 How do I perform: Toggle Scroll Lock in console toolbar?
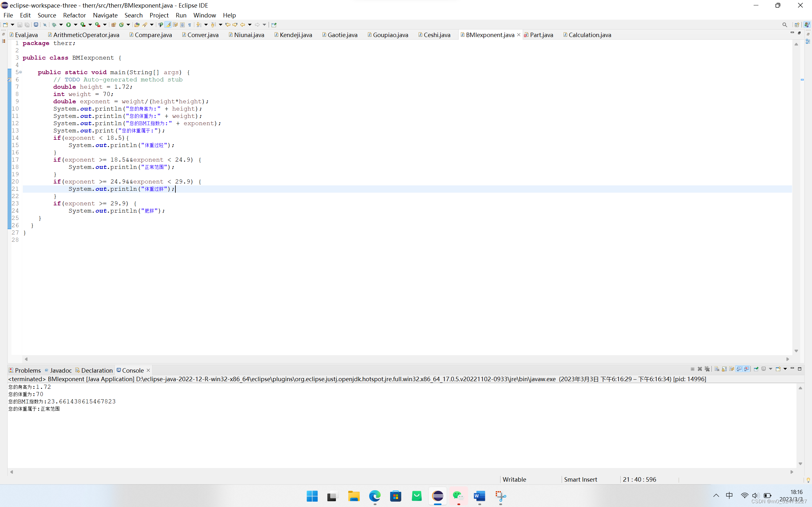click(724, 369)
